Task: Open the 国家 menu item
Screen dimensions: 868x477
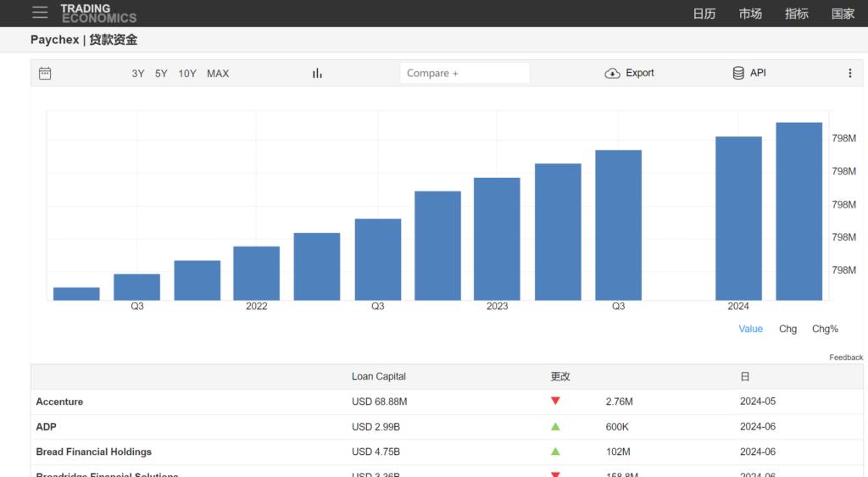Action: [843, 14]
